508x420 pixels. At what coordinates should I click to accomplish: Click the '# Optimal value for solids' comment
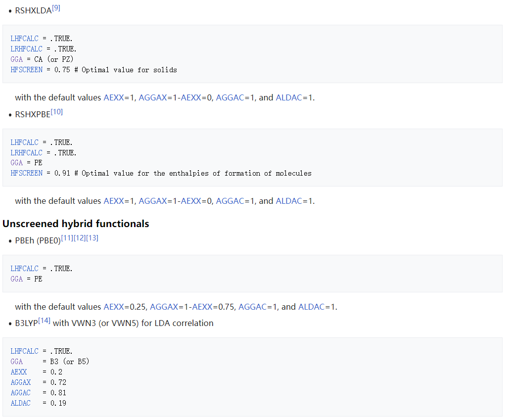click(126, 70)
